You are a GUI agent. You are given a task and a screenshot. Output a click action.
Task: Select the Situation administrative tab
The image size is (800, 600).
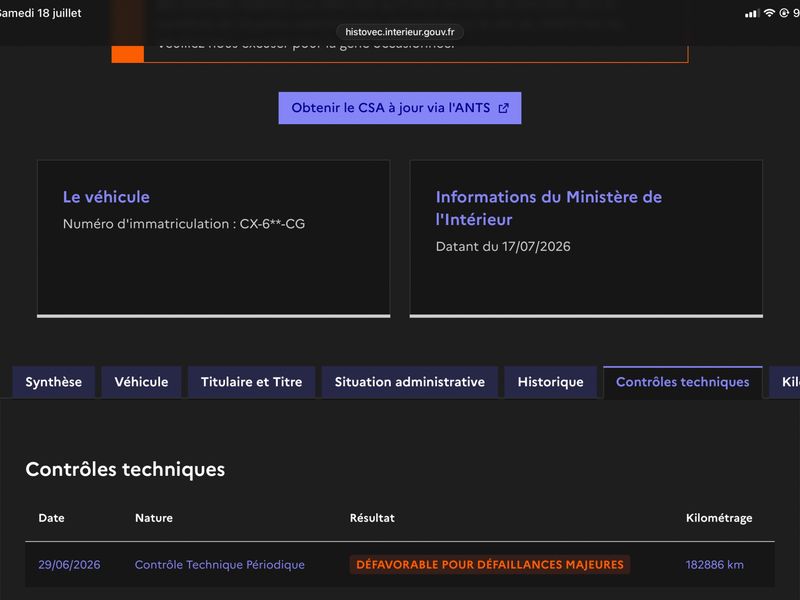[410, 382]
